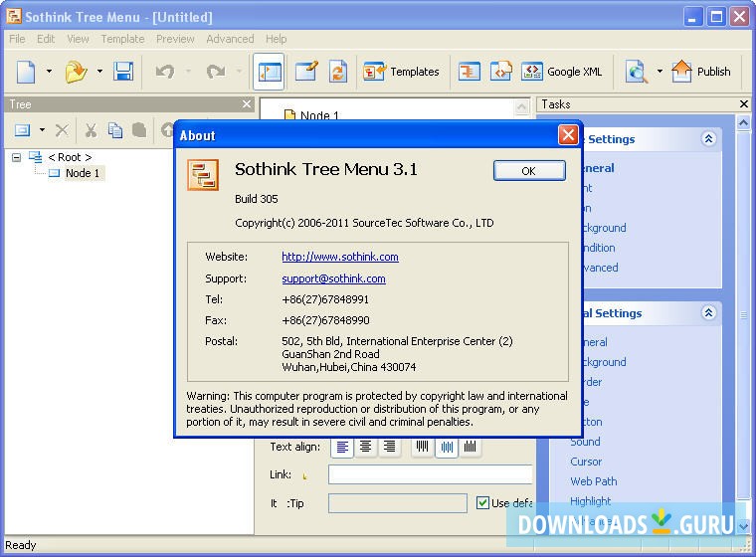Image resolution: width=756 pixels, height=557 pixels.
Task: Click the refresh page toolbar icon
Action: click(x=338, y=72)
